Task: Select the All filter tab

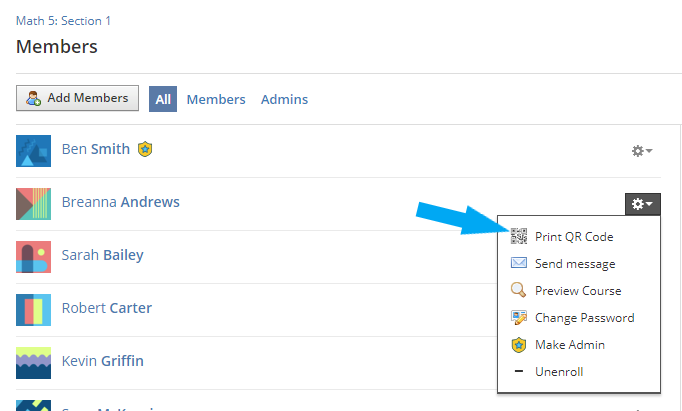Action: click(163, 99)
